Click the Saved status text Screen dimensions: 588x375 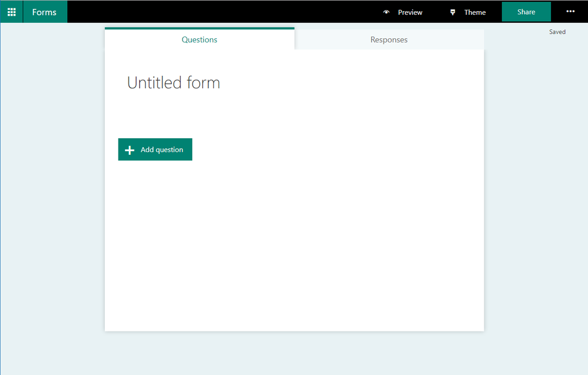coord(557,32)
